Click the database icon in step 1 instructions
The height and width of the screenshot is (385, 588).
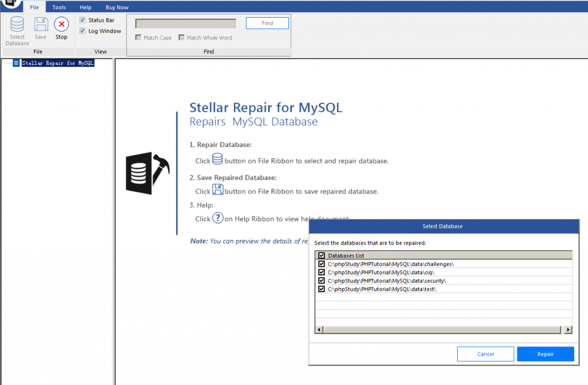[x=217, y=159]
